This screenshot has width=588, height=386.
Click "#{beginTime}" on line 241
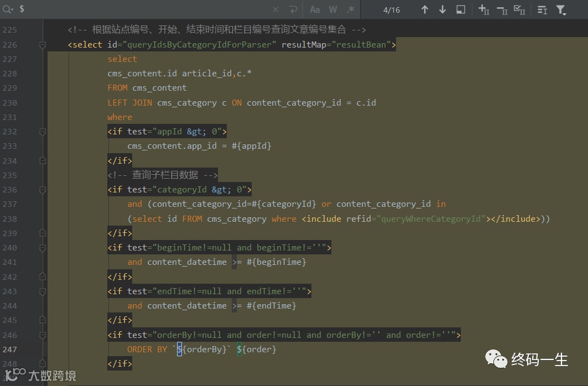click(x=277, y=262)
